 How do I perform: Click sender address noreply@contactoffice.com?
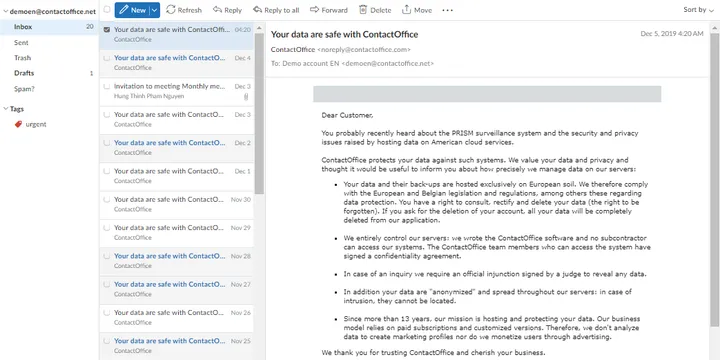pyautogui.click(x=364, y=50)
